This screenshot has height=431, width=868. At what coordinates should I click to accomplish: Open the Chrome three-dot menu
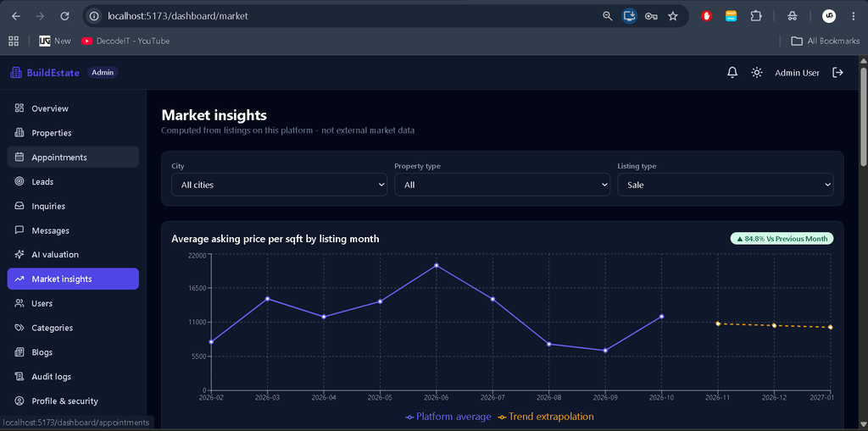[x=853, y=16]
